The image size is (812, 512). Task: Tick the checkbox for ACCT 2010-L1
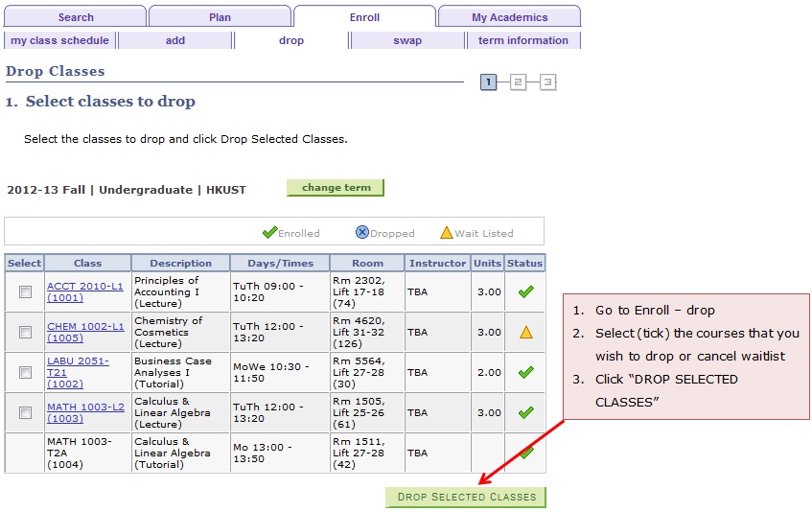[25, 291]
